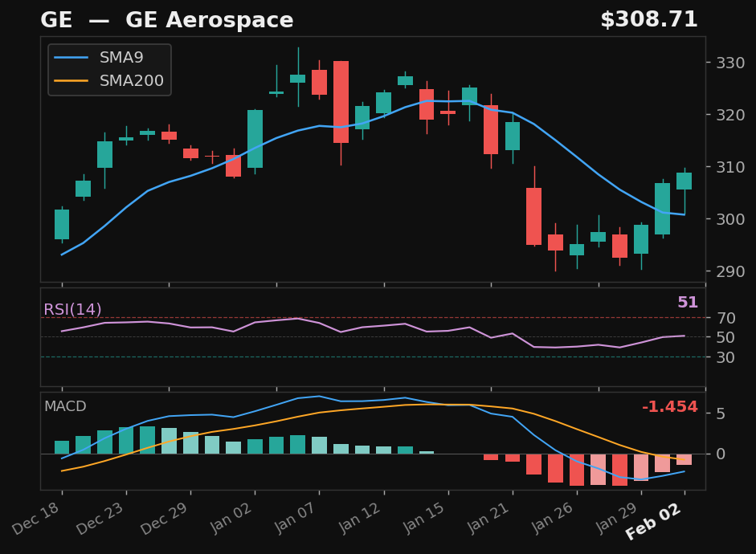Screen dimensions: 756x554
Task: Click the RSI 50 axis label
Action: [725, 338]
